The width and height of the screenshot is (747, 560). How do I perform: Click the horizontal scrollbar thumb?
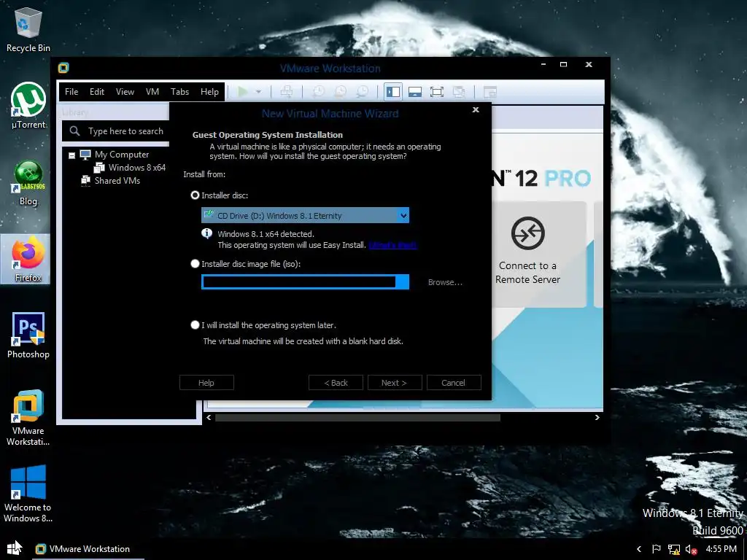[x=357, y=418]
